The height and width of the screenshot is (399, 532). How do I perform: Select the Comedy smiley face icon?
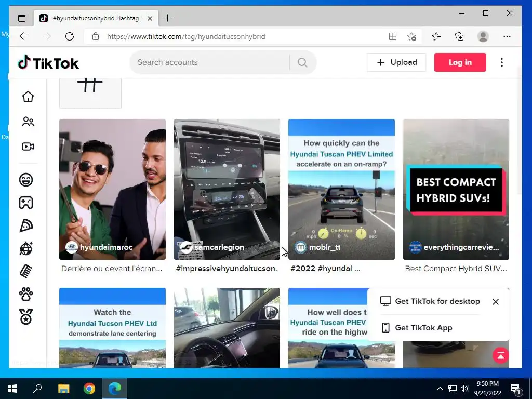pos(26,179)
